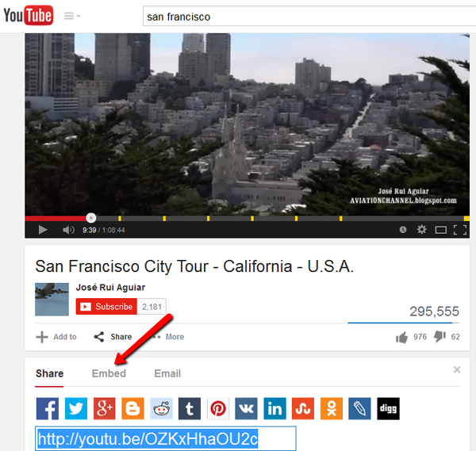Share video via Twitter icon

76,408
